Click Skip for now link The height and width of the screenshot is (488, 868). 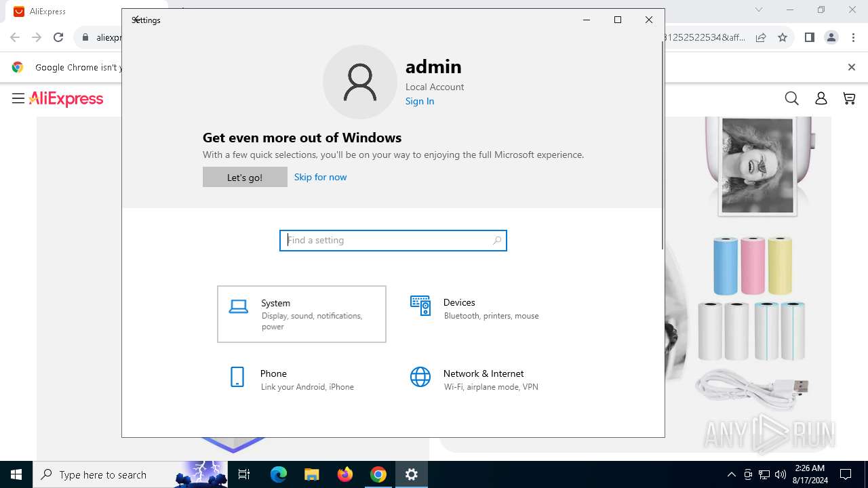[320, 177]
